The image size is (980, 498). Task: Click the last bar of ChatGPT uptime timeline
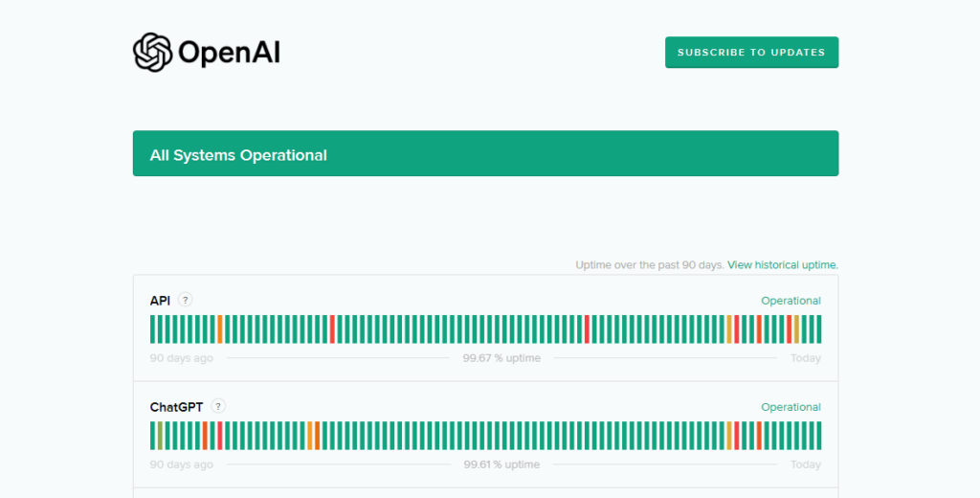pyautogui.click(x=819, y=436)
